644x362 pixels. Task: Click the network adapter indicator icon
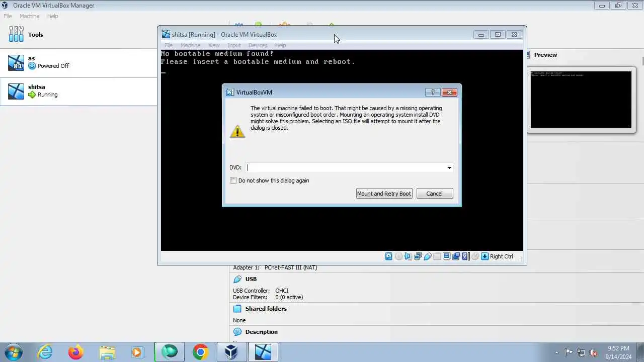[x=418, y=256]
